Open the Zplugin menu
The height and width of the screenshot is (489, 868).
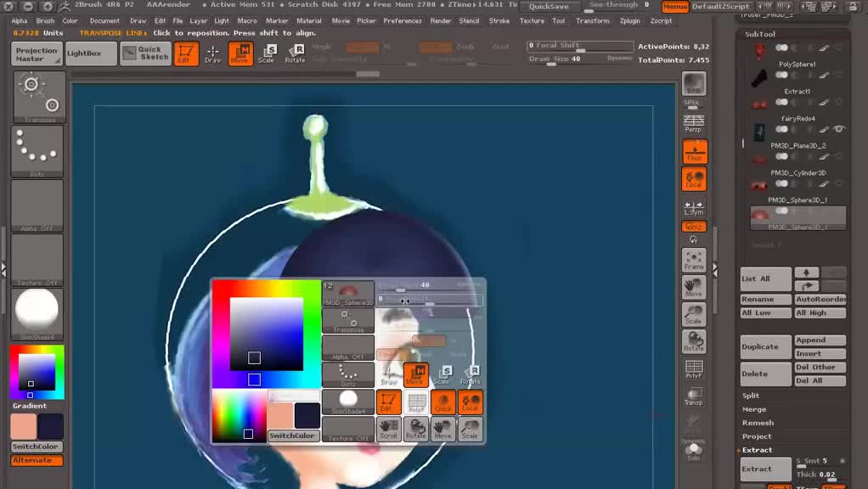630,21
